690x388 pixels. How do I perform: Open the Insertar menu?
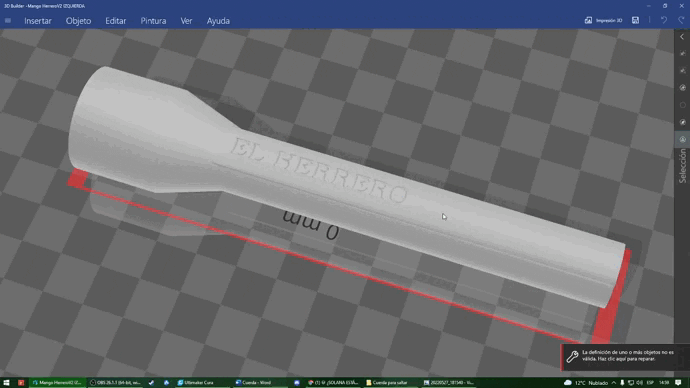pyautogui.click(x=38, y=21)
